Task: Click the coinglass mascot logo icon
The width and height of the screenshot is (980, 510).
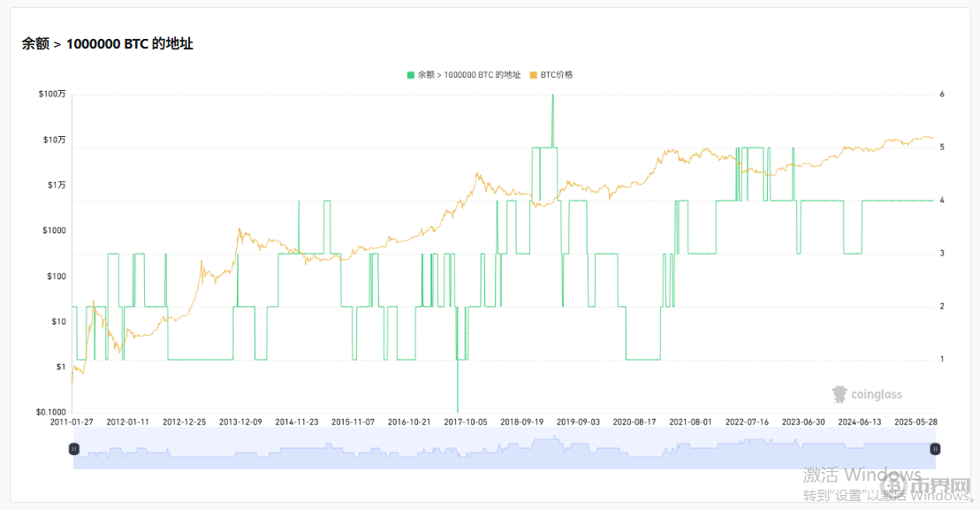Action: pyautogui.click(x=839, y=394)
